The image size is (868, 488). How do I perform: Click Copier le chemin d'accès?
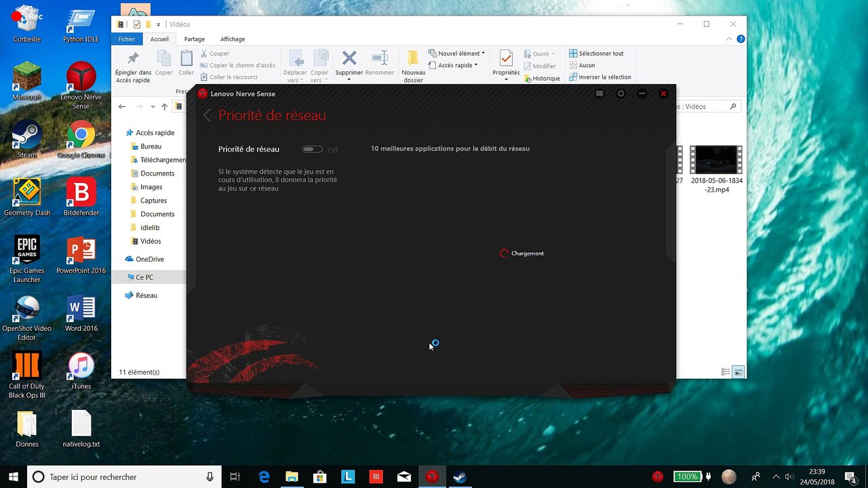(238, 66)
